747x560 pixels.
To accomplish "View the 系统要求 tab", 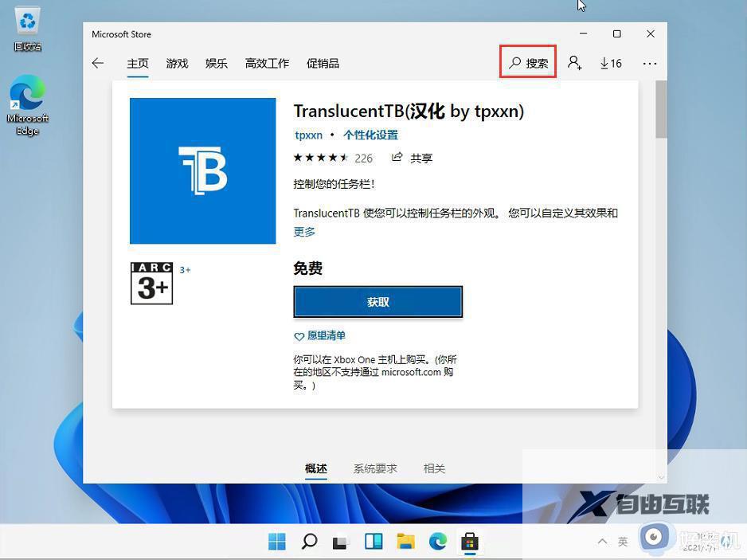I will coord(374,468).
